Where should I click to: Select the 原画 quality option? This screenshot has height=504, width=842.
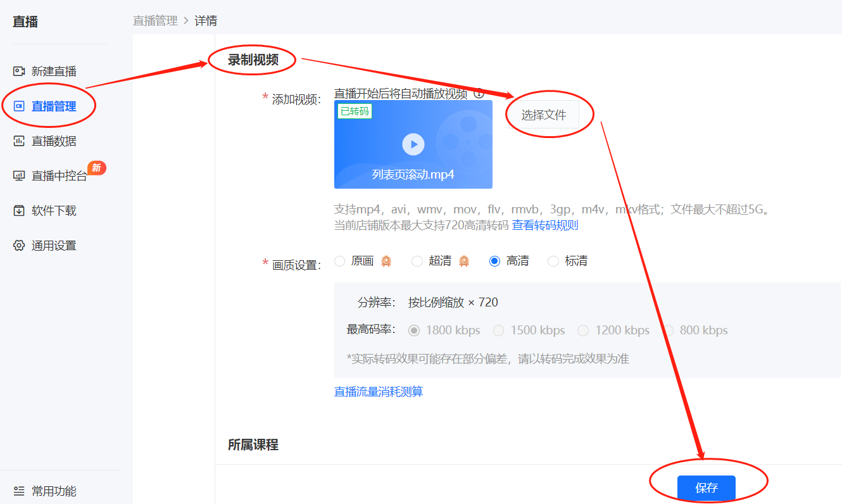[340, 261]
